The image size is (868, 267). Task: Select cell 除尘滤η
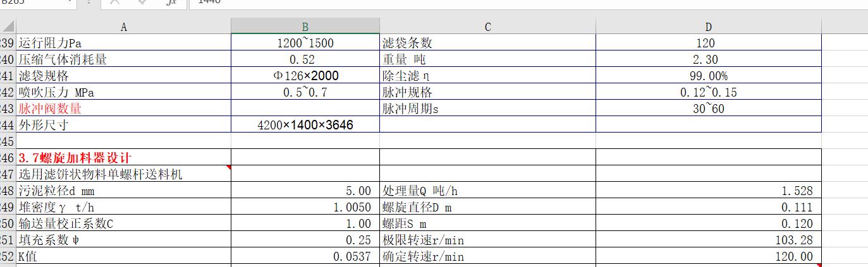click(487, 76)
